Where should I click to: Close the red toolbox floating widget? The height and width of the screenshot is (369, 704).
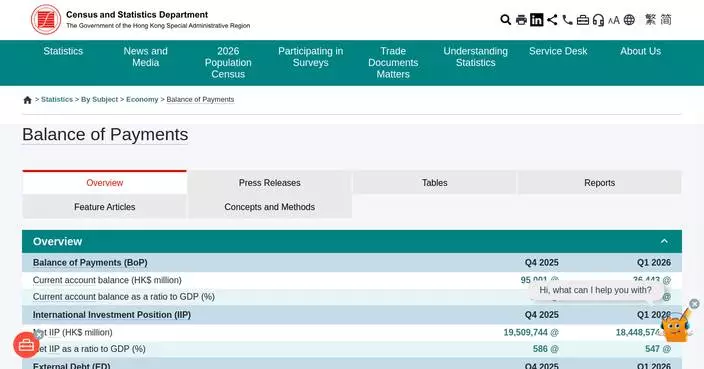click(39, 334)
